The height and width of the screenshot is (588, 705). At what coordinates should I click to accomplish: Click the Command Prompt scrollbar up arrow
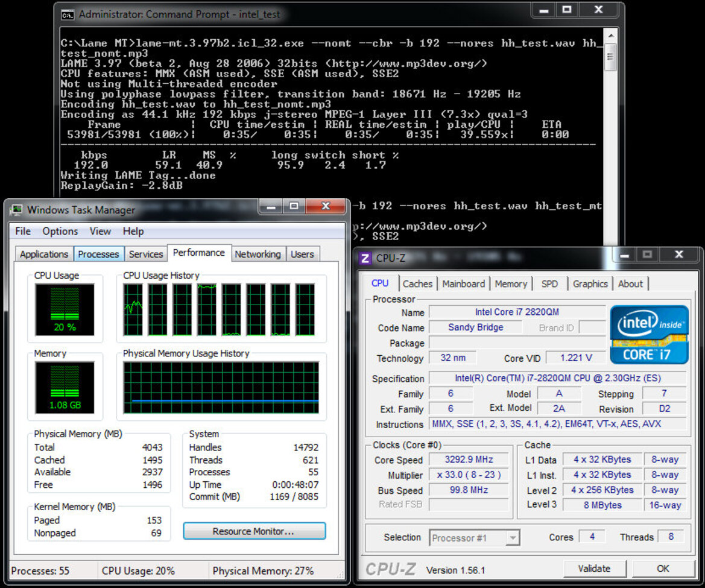coord(610,36)
